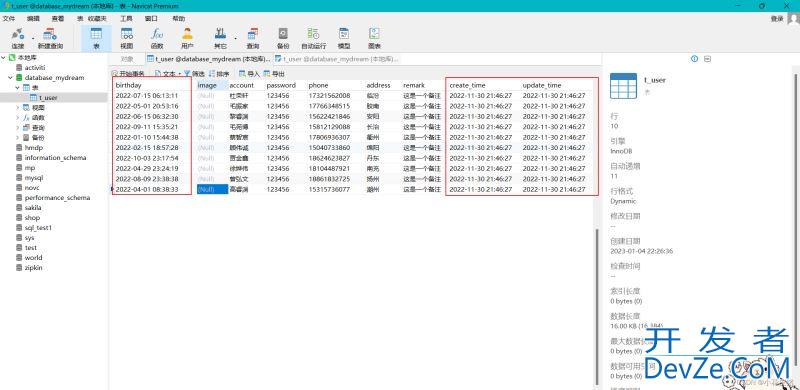The height and width of the screenshot is (390, 800).
Task: Collapse the database_mydream node
Action: click(x=10, y=78)
